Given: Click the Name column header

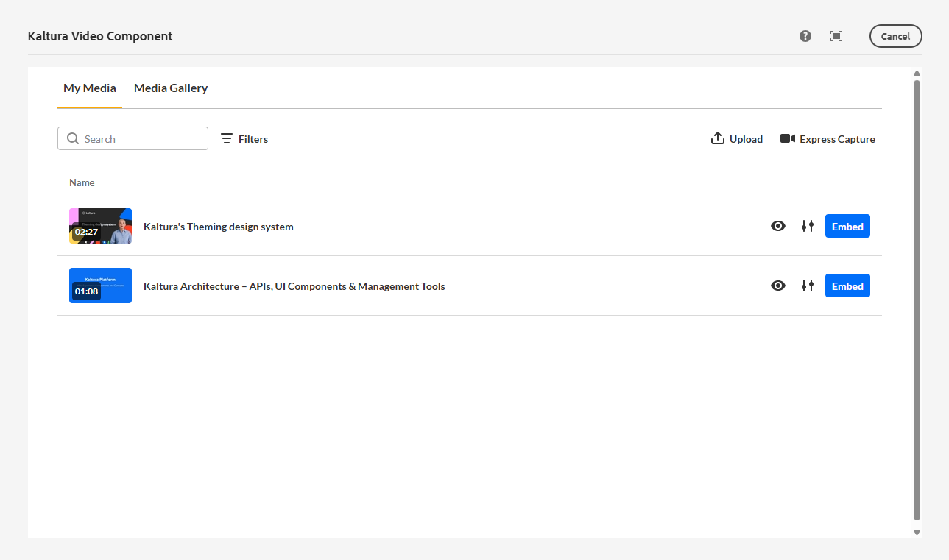Looking at the screenshot, I should (x=82, y=182).
